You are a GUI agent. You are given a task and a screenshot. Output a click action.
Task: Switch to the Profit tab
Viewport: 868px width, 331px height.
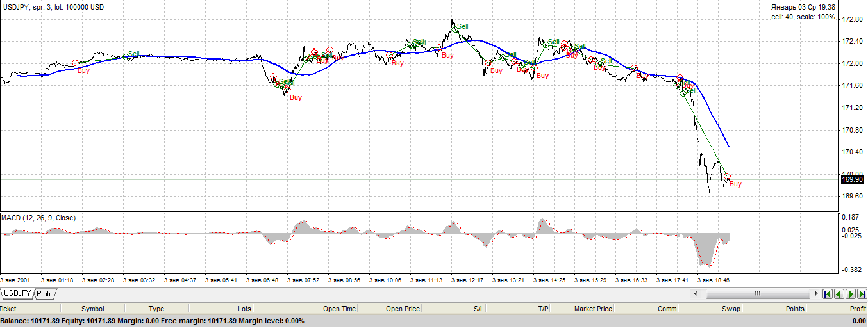click(44, 294)
